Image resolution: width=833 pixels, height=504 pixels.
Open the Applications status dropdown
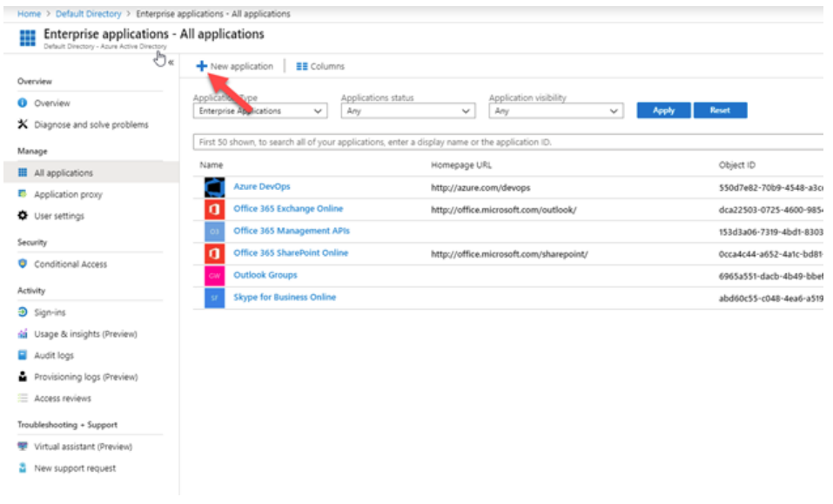[x=408, y=111]
